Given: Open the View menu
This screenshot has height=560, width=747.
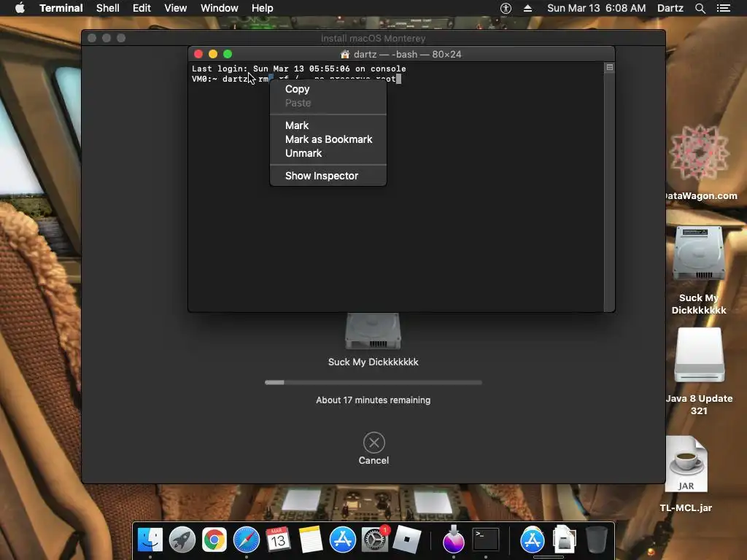Looking at the screenshot, I should pos(175,8).
